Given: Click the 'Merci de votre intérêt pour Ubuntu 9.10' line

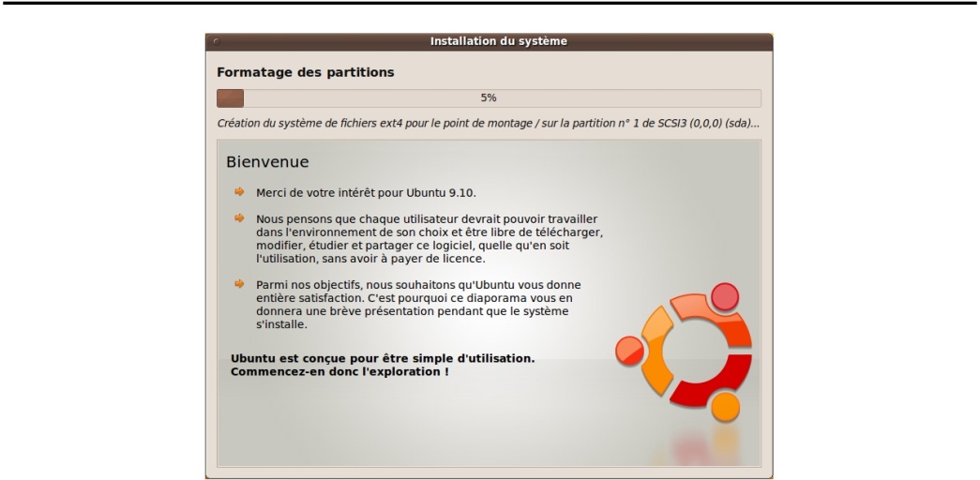Looking at the screenshot, I should pyautogui.click(x=367, y=193).
